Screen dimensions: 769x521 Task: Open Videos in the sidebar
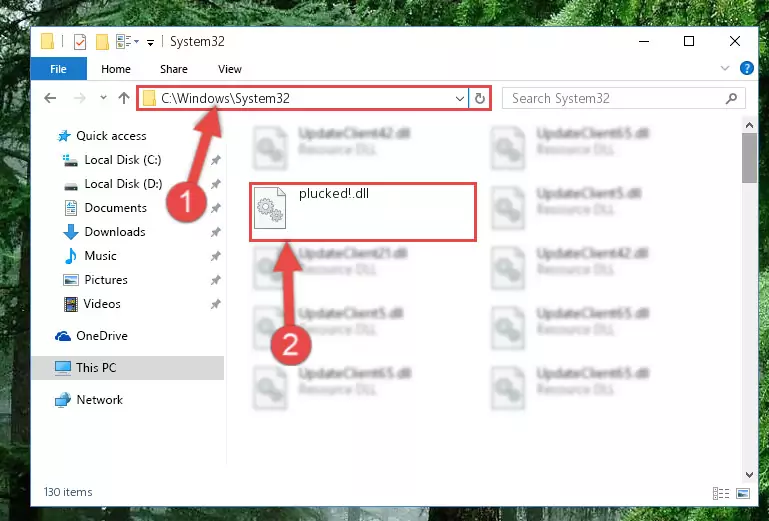102,304
